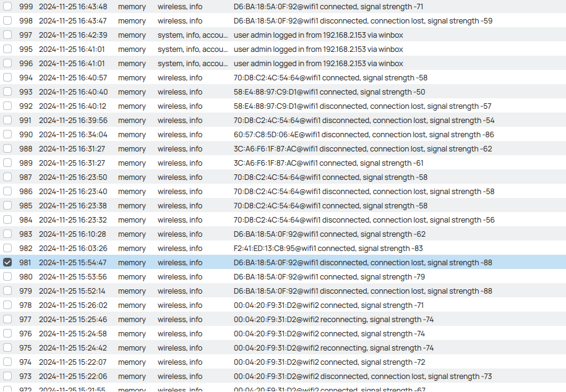
Task: Check the checkbox for entry 973
Action: (x=7, y=376)
